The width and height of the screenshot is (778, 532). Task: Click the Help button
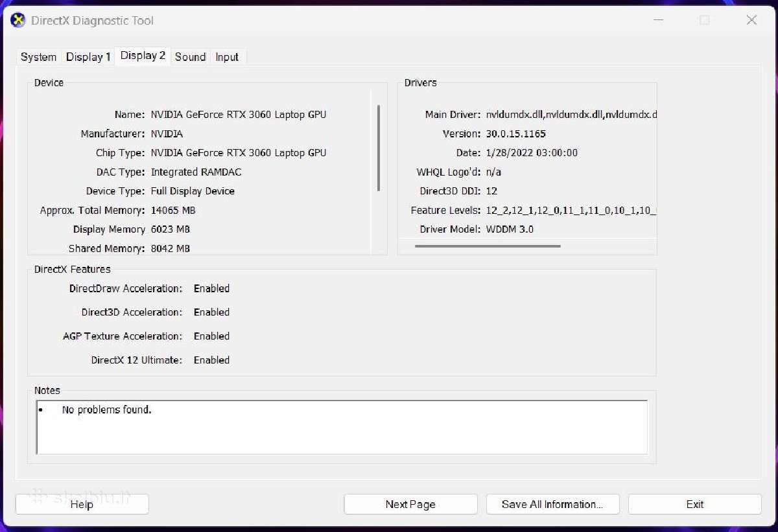(82, 504)
